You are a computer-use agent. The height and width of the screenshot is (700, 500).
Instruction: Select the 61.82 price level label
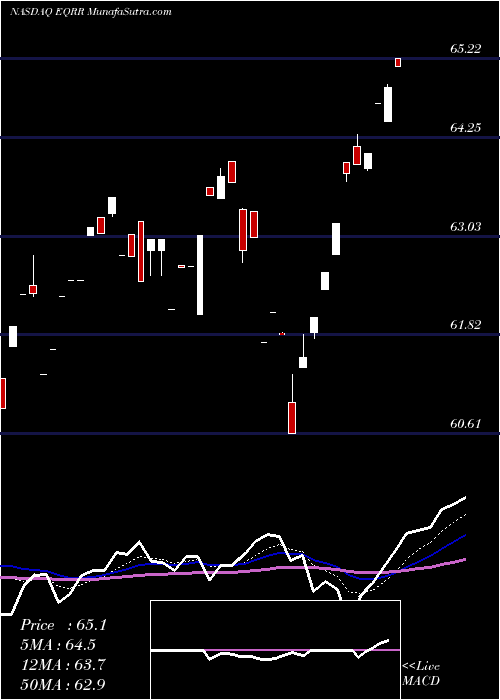point(466,325)
